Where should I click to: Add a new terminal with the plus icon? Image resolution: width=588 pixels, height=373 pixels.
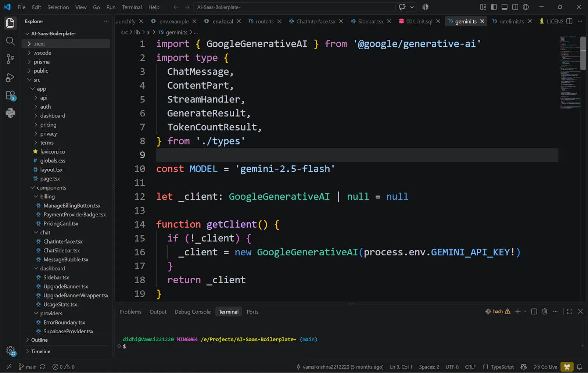click(x=518, y=311)
